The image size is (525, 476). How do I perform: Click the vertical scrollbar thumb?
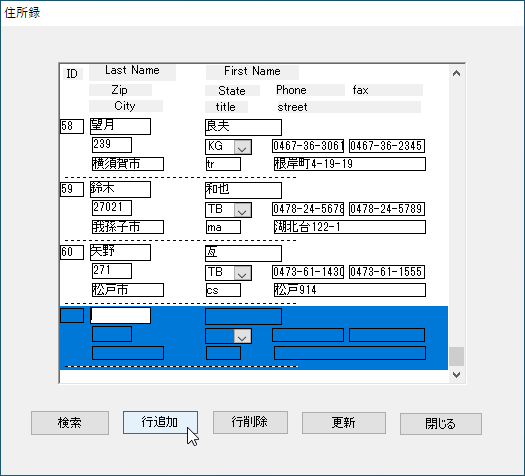coord(456,356)
